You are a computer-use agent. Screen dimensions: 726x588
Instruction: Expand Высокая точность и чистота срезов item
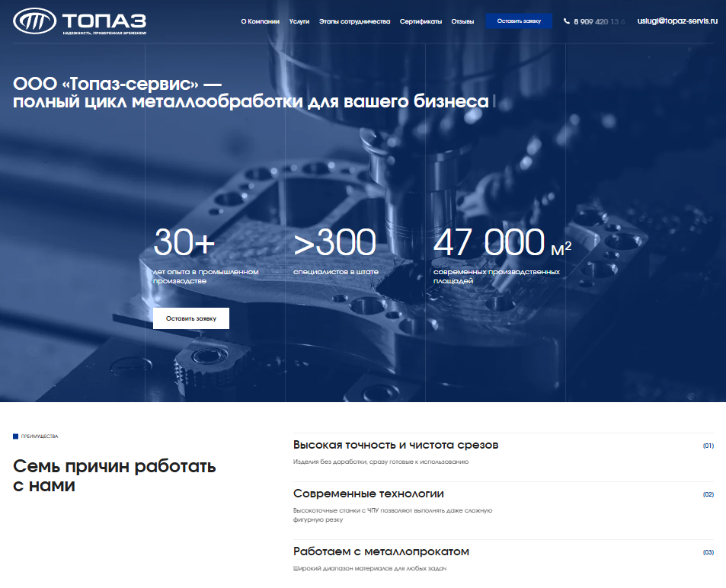[x=395, y=445]
